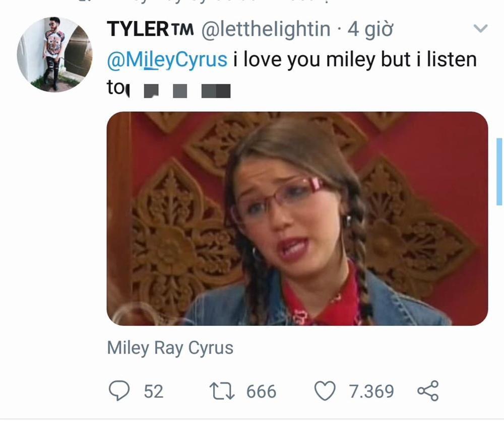
Task: Click the retweet count 666
Action: tap(261, 391)
